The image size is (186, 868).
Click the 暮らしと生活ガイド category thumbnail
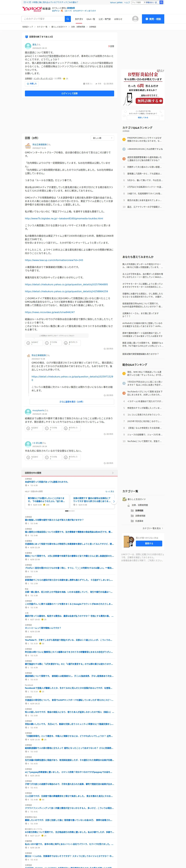click(125, 499)
